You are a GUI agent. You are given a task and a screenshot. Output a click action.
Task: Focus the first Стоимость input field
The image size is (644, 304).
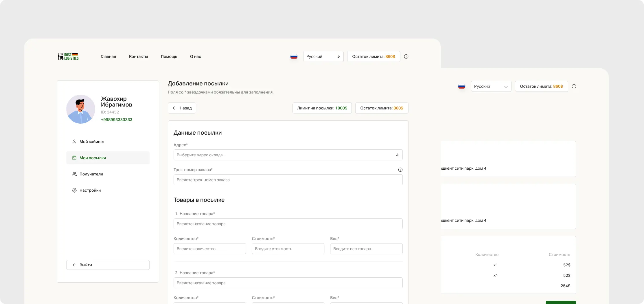point(288,249)
